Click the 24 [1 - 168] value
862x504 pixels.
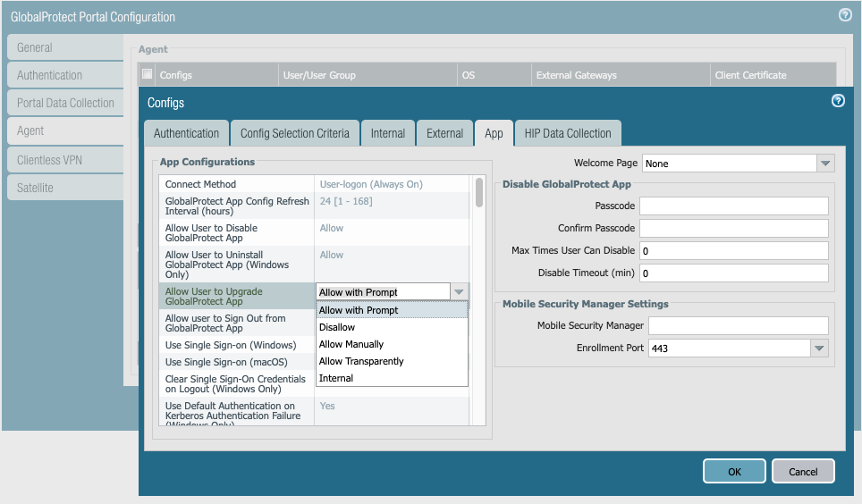pyautogui.click(x=346, y=201)
